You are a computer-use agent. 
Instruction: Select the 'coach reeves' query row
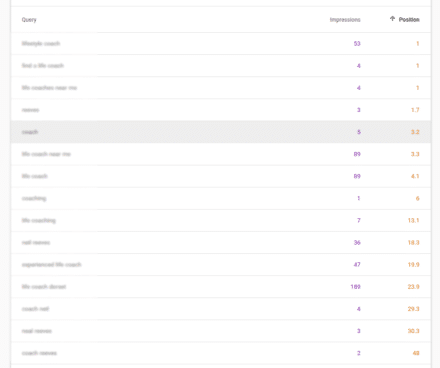tap(221, 353)
